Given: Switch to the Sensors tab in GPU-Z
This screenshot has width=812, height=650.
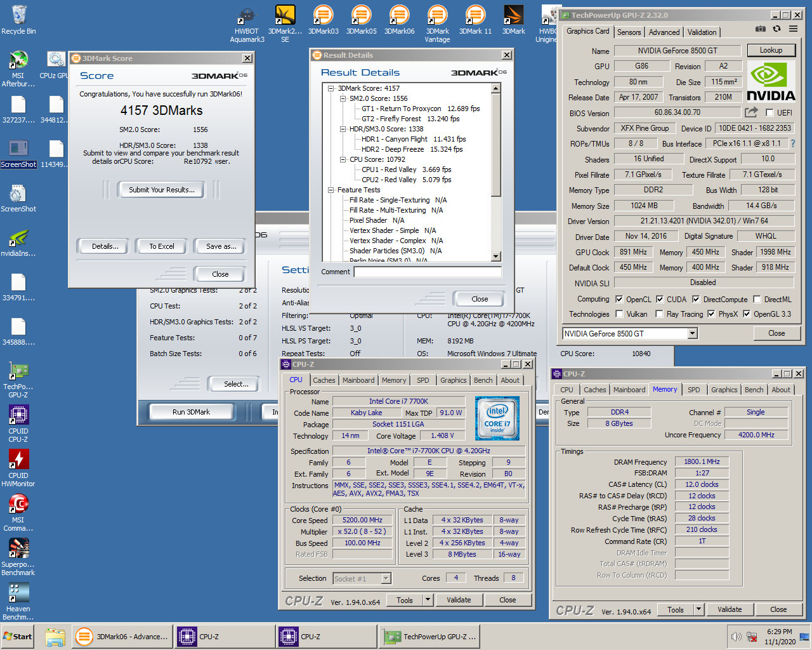Looking at the screenshot, I should 629,32.
